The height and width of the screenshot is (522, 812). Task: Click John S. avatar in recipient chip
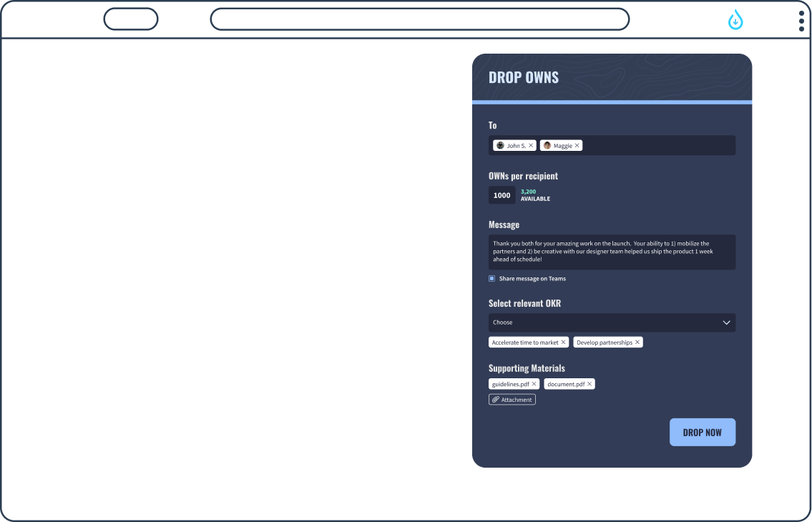click(500, 146)
